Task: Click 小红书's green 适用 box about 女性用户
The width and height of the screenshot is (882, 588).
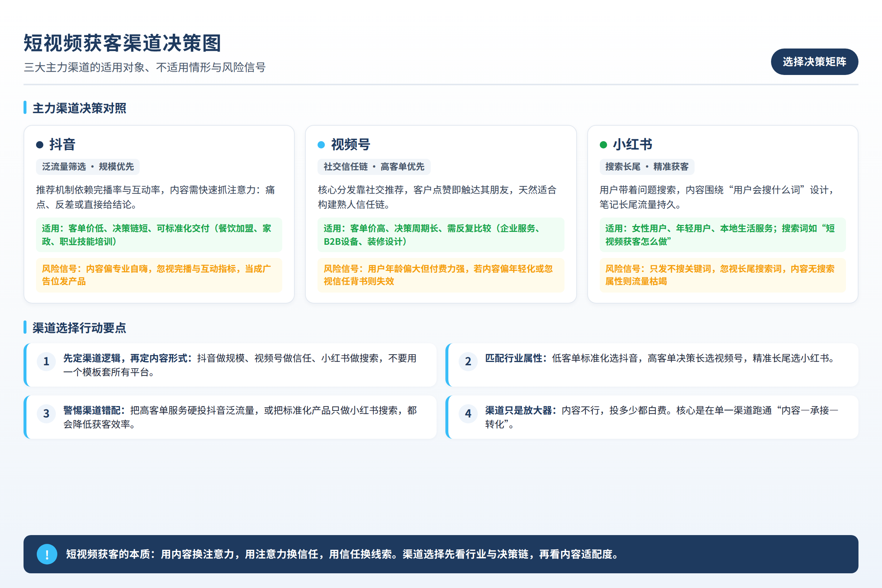Action: (723, 235)
